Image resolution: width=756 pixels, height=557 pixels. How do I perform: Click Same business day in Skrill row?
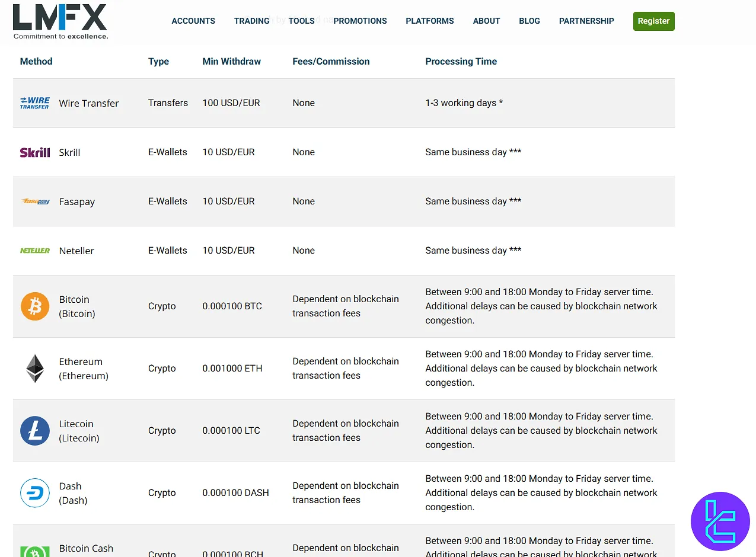coord(473,152)
